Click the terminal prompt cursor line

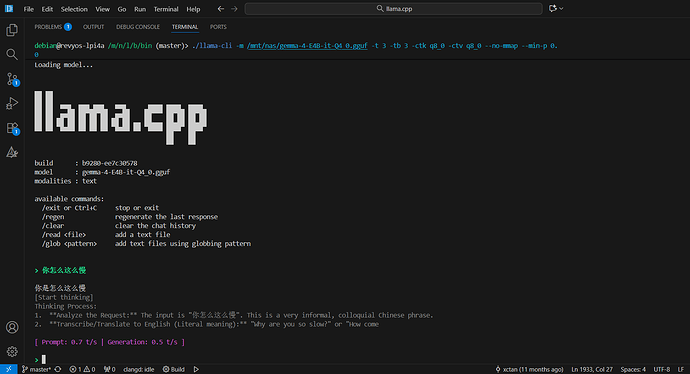tap(40, 359)
